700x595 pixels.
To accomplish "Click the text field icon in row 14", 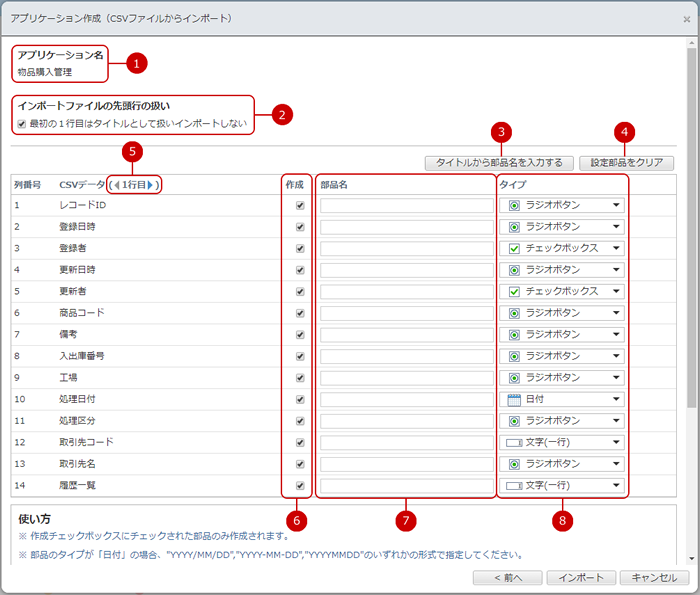I will (x=514, y=485).
